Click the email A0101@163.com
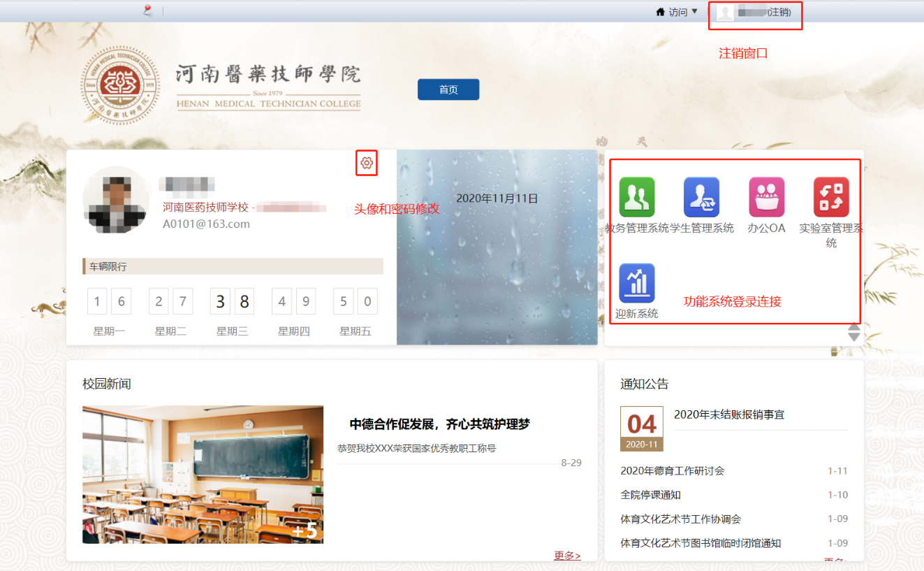924x571 pixels. point(206,224)
